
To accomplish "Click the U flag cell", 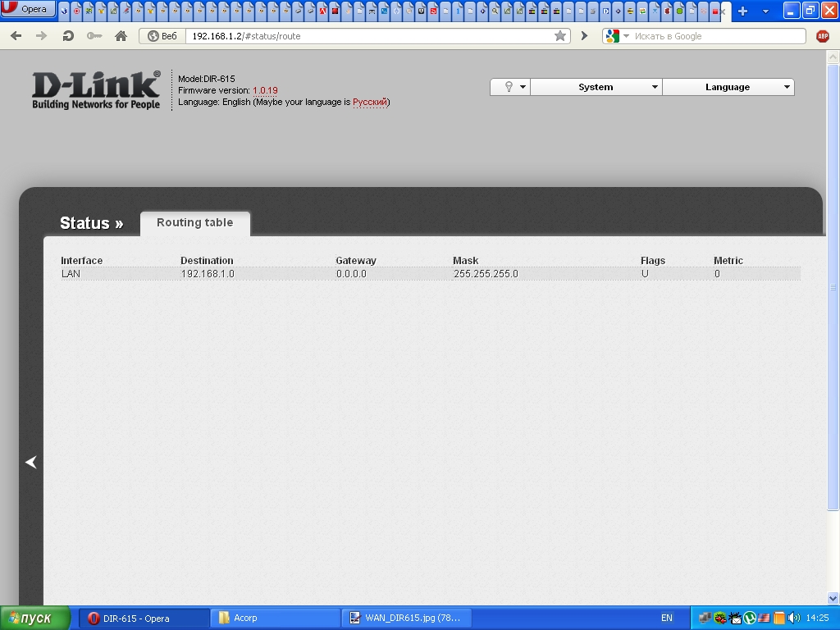I will coord(645,274).
